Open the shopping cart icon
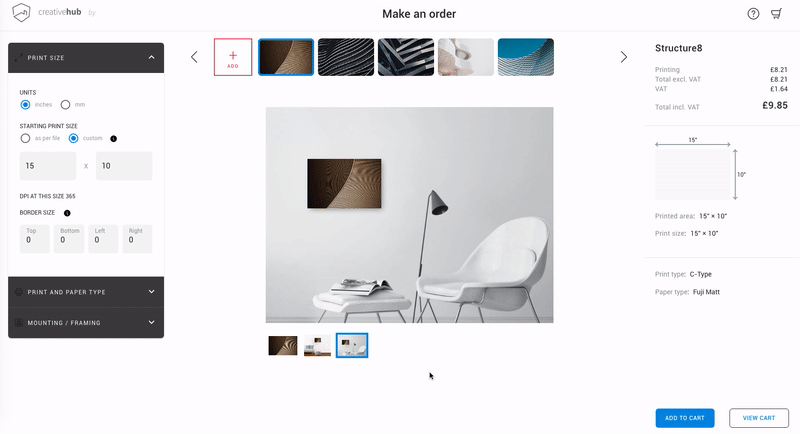 (x=777, y=14)
